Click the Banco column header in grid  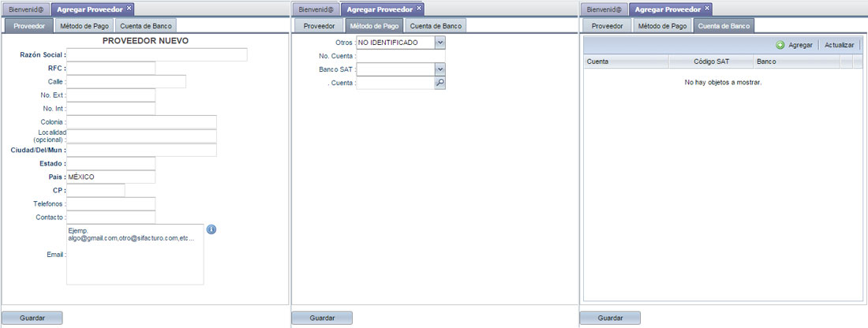click(795, 61)
